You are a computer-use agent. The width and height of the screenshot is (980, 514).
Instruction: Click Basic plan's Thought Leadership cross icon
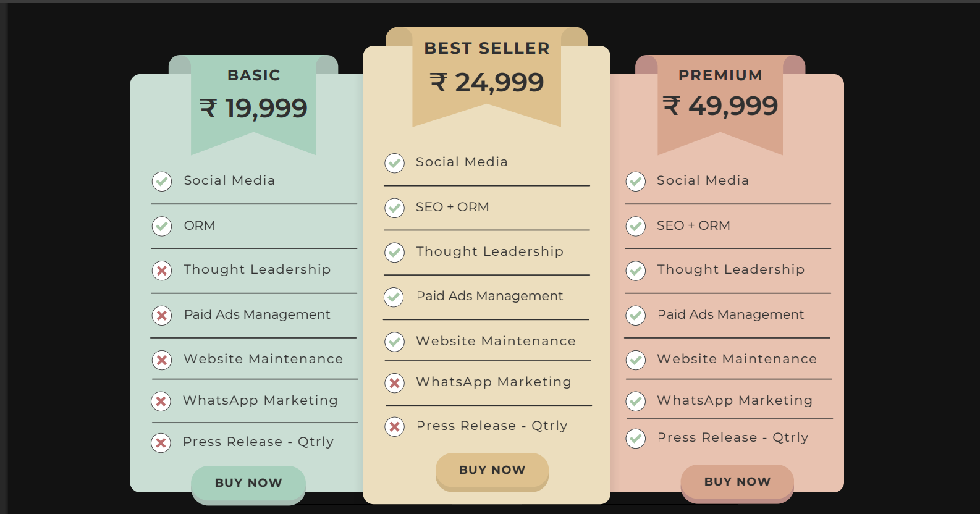(162, 271)
